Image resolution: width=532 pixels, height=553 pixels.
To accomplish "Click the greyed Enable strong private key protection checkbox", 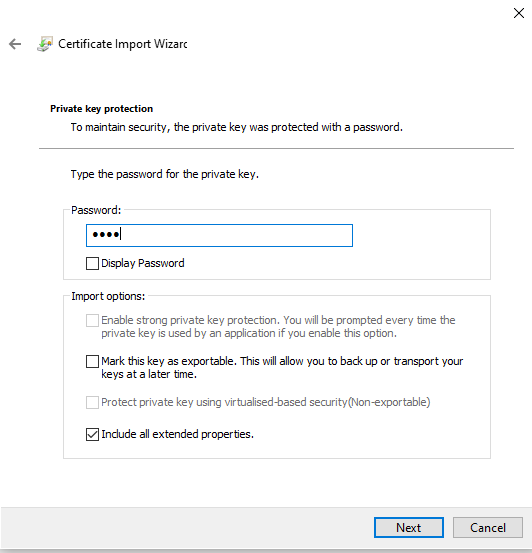I will click(x=92, y=320).
